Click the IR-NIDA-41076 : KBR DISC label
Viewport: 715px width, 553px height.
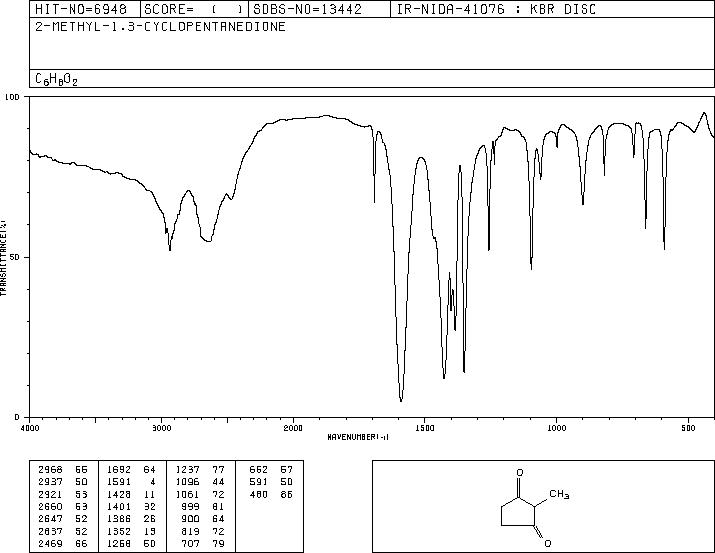496,9
